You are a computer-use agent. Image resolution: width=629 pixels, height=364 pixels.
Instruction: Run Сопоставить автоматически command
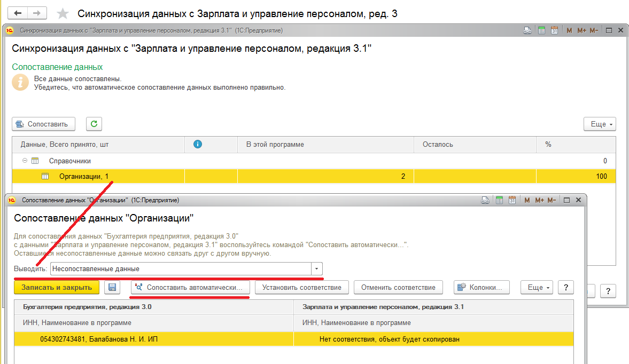[190, 287]
